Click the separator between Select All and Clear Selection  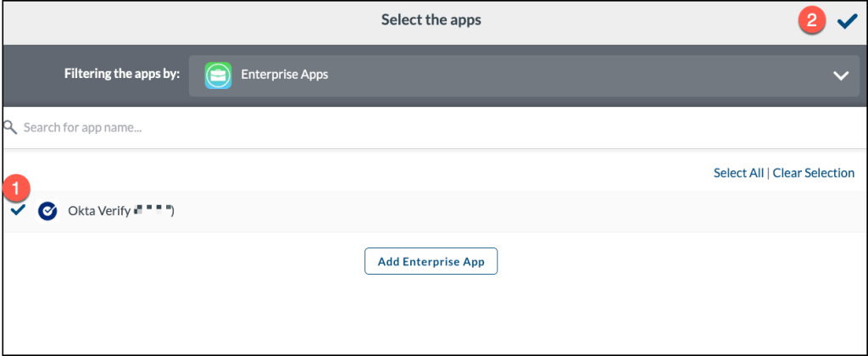pos(769,173)
